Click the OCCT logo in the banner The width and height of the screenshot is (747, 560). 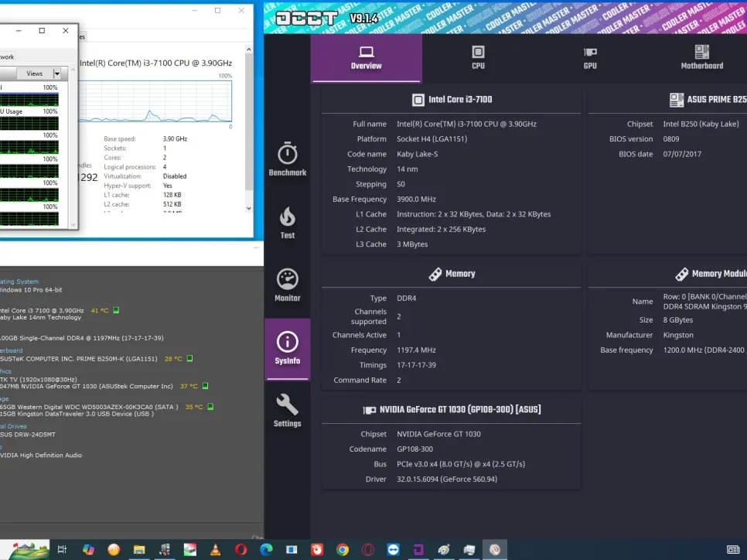coord(306,18)
